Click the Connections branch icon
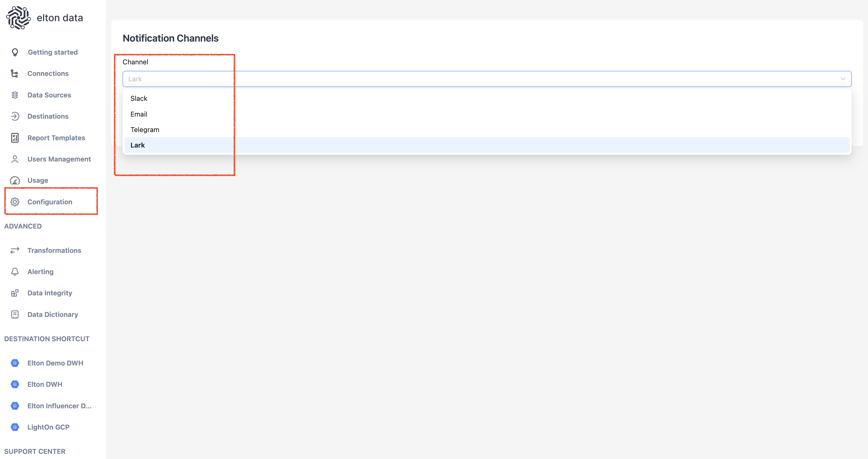The width and height of the screenshot is (868, 459). pyautogui.click(x=15, y=73)
